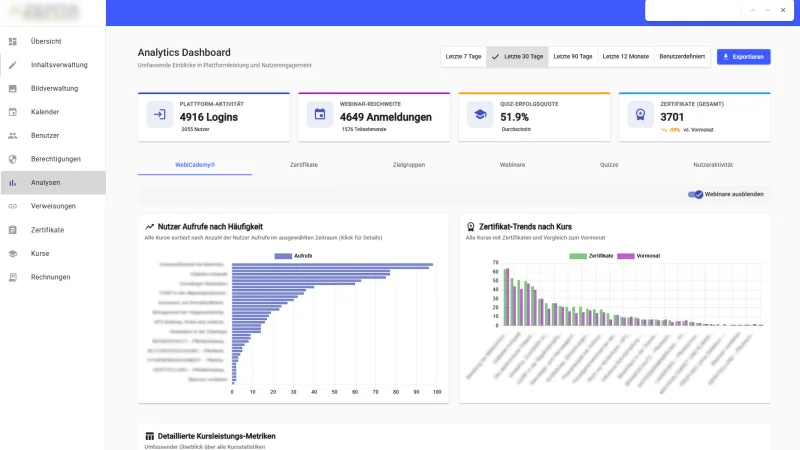The width and height of the screenshot is (800, 450).
Task: Select the Letzte 30 Tage time range
Action: pos(517,57)
